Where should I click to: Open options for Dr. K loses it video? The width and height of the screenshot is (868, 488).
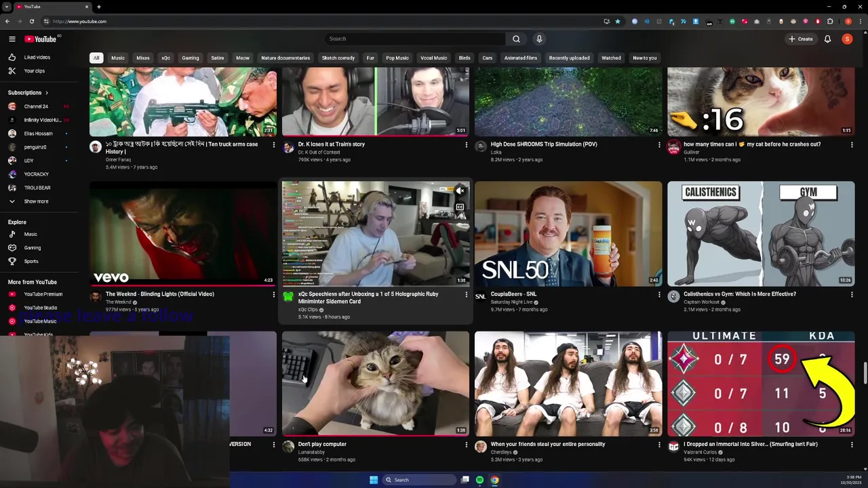point(466,144)
